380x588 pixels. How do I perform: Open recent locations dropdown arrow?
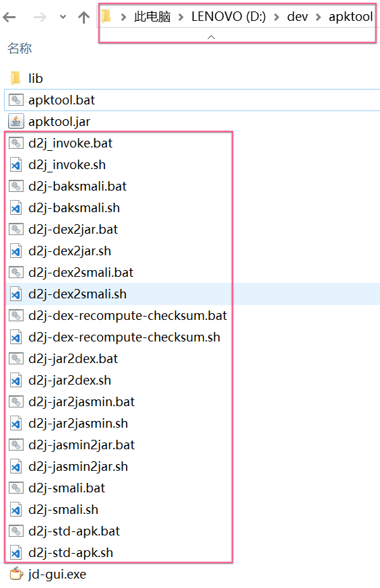pyautogui.click(x=63, y=17)
